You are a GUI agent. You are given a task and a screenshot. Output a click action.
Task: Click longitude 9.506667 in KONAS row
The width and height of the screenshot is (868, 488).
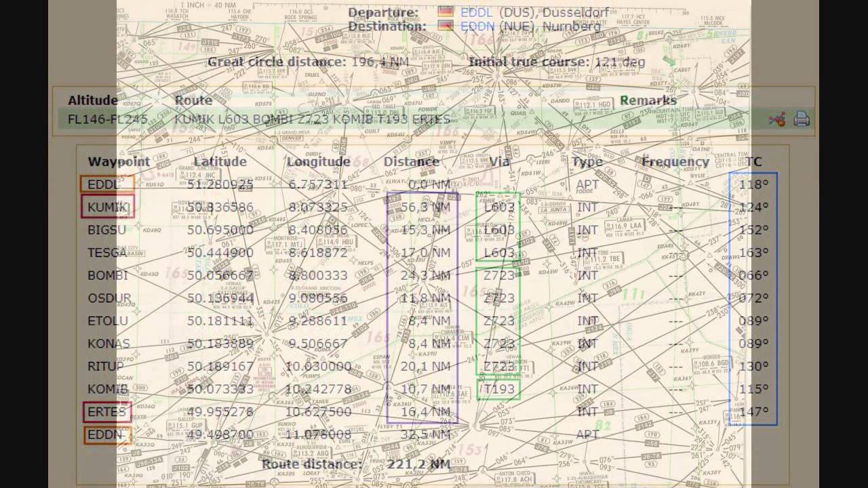[x=318, y=344]
